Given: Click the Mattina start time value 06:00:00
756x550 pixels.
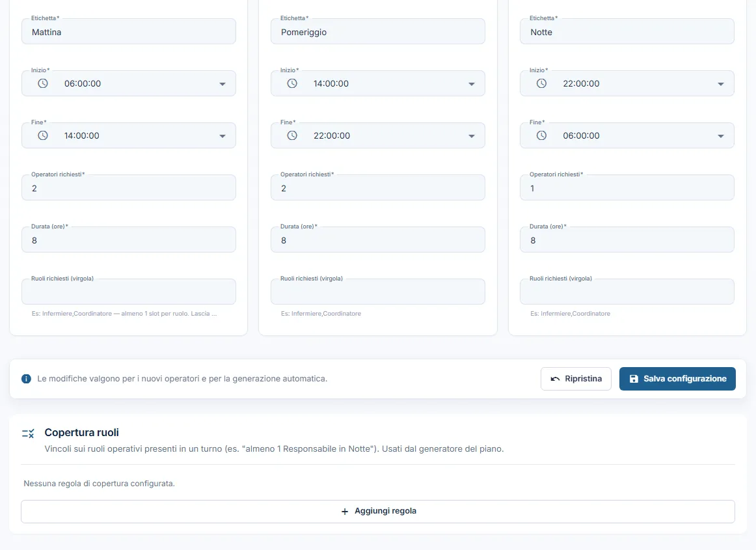Looking at the screenshot, I should coord(83,83).
